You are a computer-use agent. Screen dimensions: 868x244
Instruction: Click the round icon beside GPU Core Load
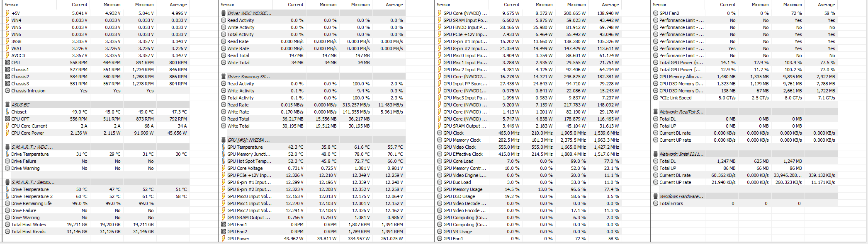click(x=440, y=161)
